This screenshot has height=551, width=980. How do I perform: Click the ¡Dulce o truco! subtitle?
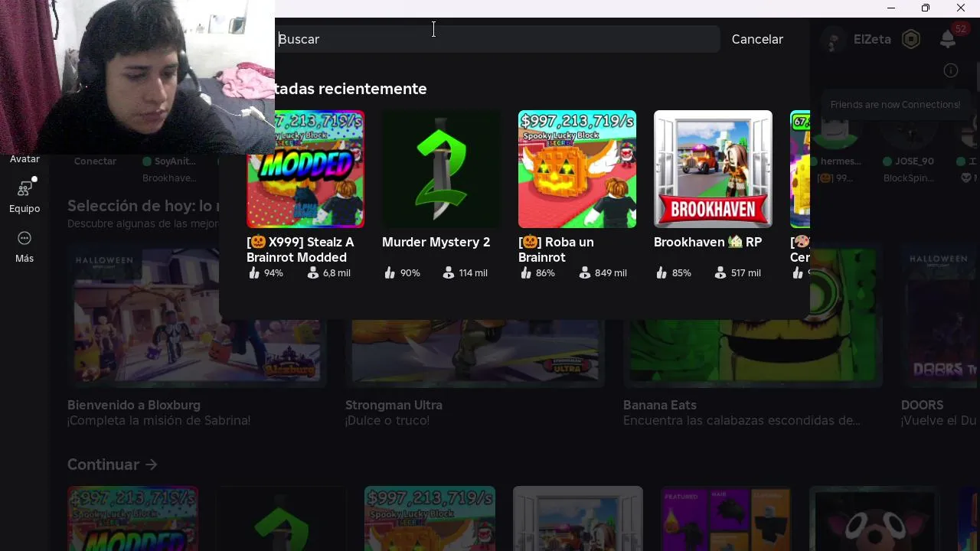387,421
